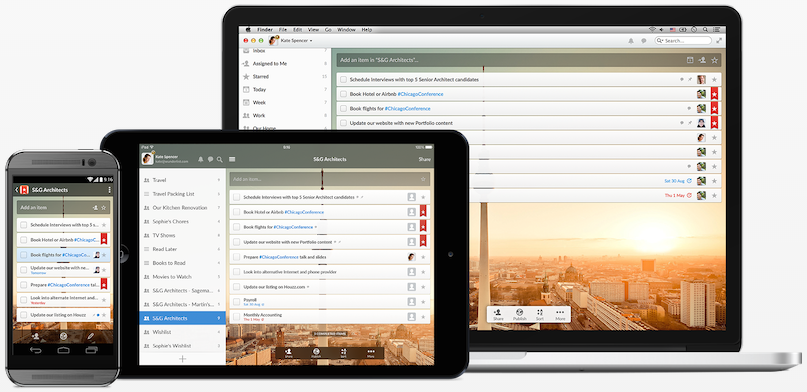This screenshot has height=392, width=807.
Task: Check off Update our website task on Mac
Action: (x=343, y=123)
